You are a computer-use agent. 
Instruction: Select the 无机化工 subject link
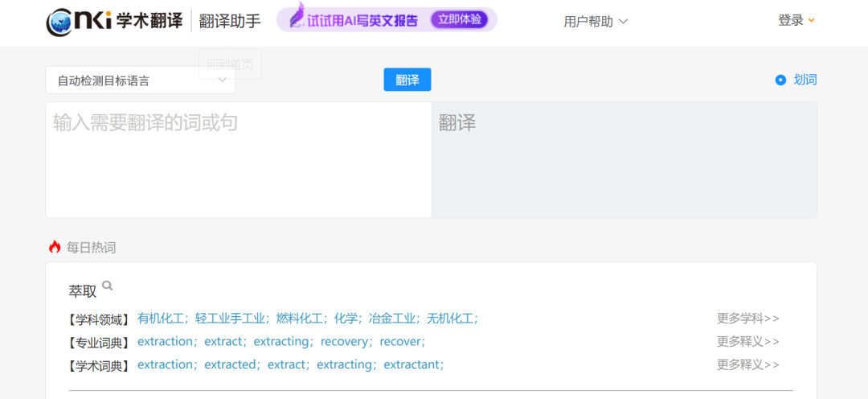(x=450, y=319)
